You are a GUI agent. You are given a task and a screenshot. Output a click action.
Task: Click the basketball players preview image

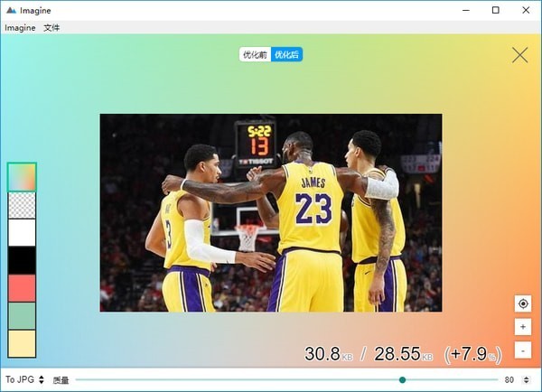271,212
